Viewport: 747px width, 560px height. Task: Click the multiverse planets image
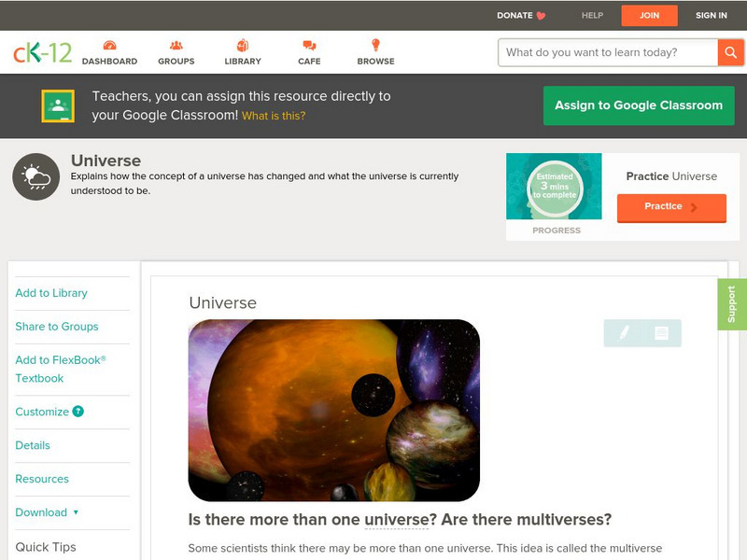coord(334,410)
